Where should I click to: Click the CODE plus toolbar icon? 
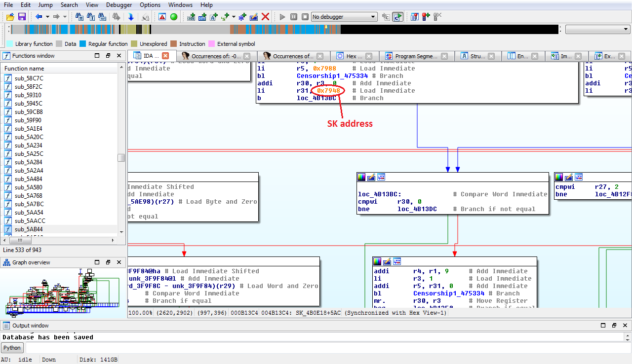[192, 17]
